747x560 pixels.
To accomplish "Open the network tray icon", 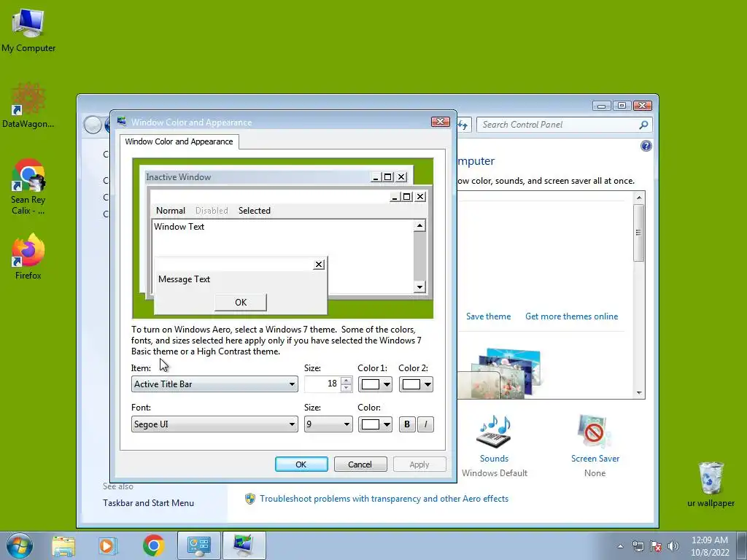I will point(638,546).
